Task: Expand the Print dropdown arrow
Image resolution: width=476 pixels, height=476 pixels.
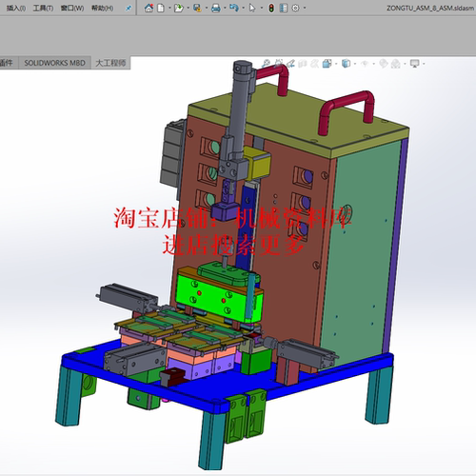Action: pos(225,8)
